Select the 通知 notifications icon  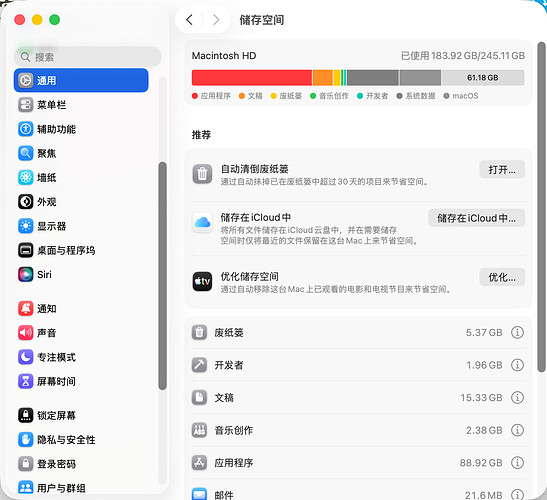click(x=25, y=308)
